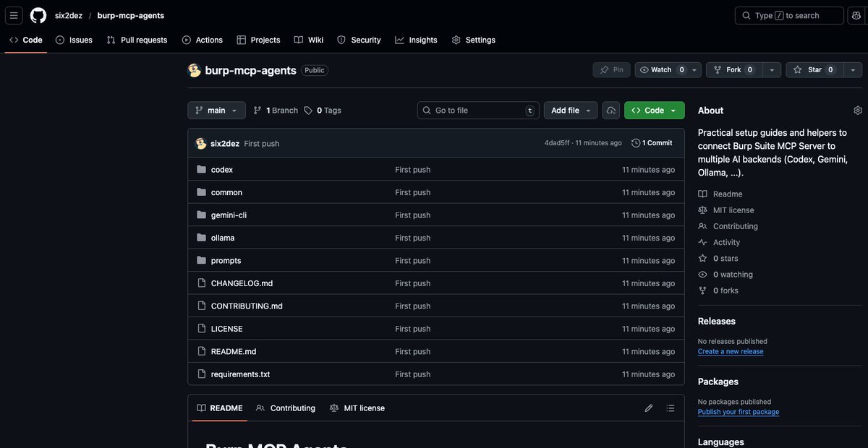This screenshot has width=868, height=448.
Task: Star the burp-mcp-agents repository
Action: click(x=813, y=70)
